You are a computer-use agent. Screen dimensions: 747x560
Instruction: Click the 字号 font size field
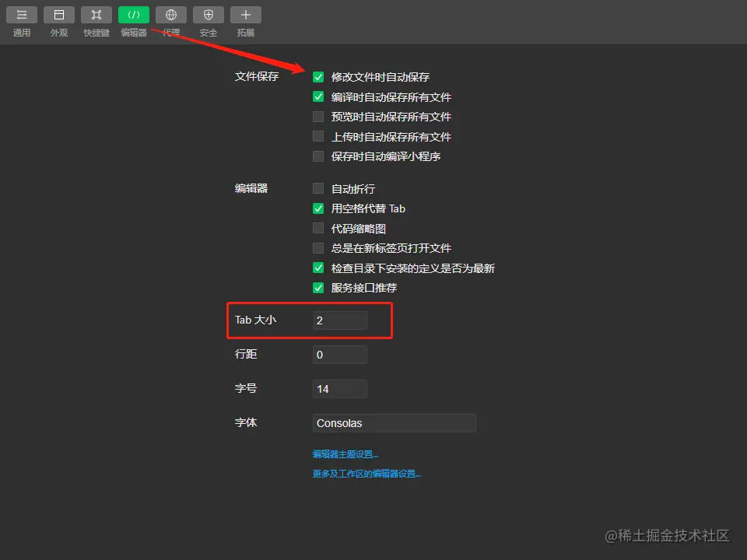(340, 389)
